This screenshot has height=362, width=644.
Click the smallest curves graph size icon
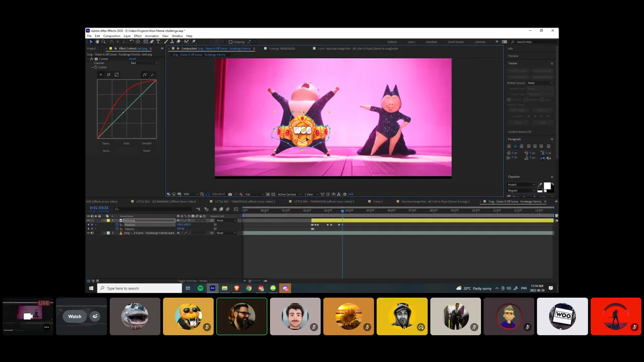coord(101,75)
